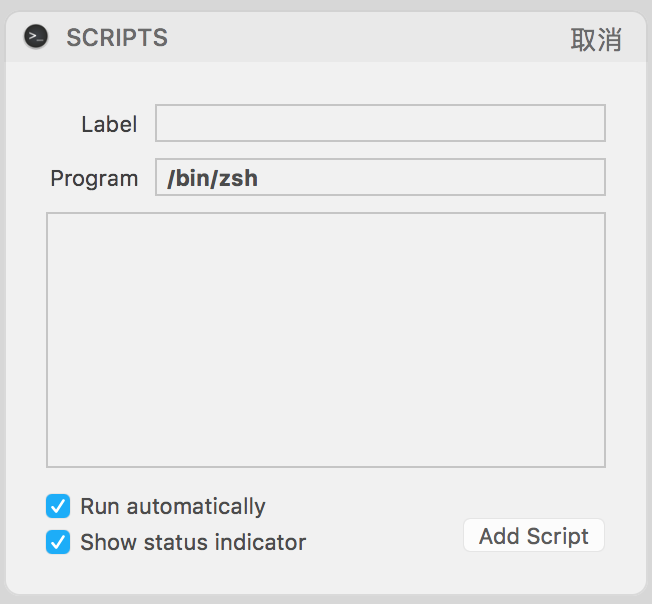Click the blue checkmark next to Run automatically
This screenshot has height=604, width=652.
click(x=59, y=506)
